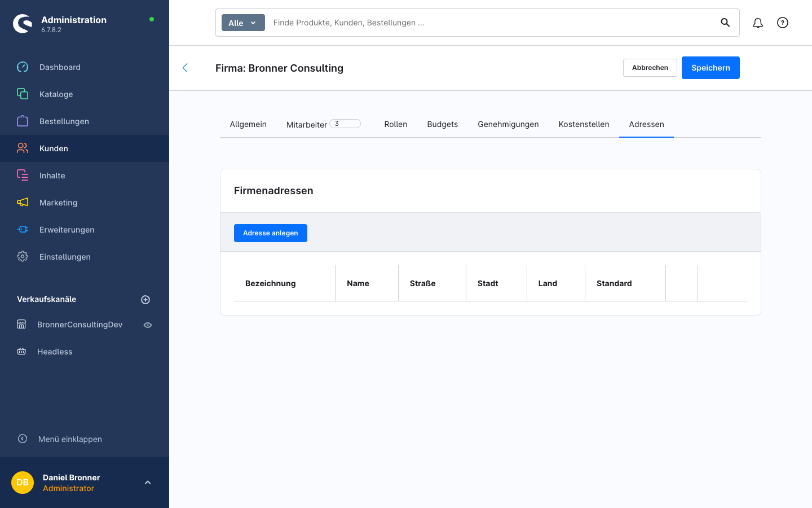Switch to the Rollen tab

pos(396,124)
